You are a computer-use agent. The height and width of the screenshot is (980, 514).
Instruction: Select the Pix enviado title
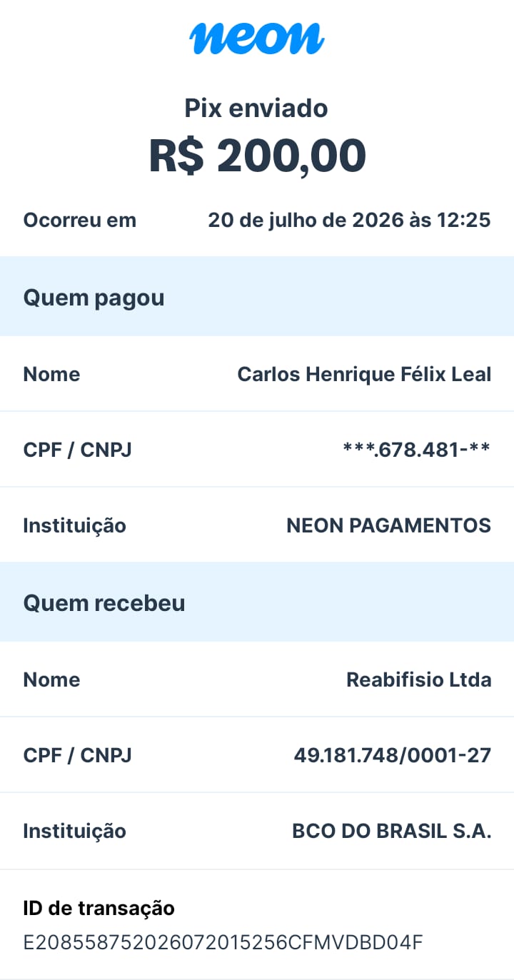256,108
